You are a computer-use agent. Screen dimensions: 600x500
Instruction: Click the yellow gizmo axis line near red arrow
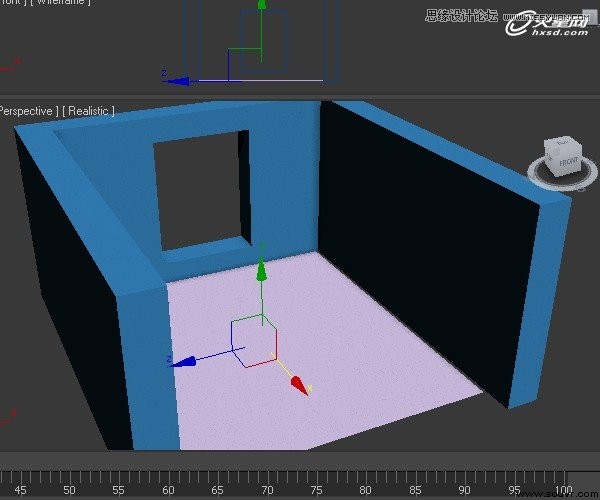tap(285, 373)
